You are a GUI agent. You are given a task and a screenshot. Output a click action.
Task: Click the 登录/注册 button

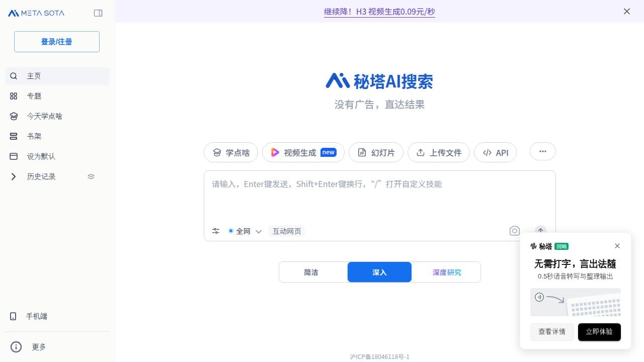pyautogui.click(x=57, y=42)
